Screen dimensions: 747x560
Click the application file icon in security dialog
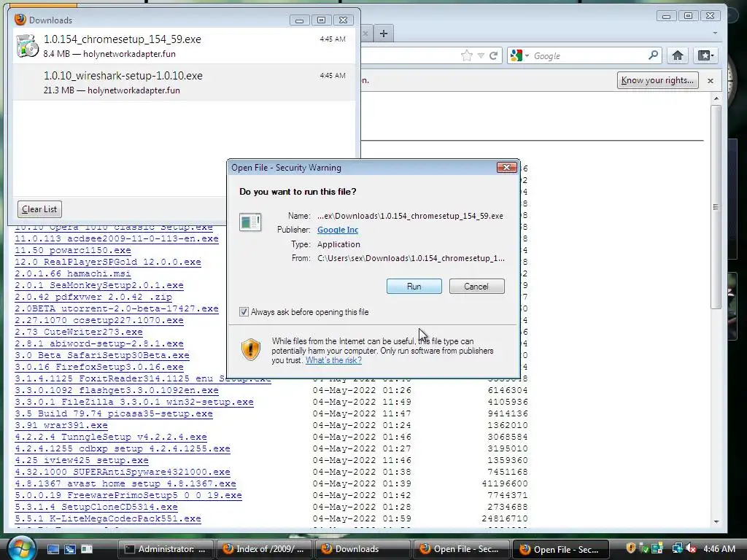point(250,222)
